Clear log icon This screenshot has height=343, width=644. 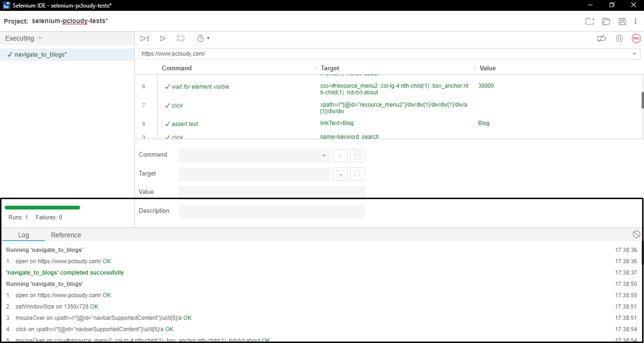point(636,234)
